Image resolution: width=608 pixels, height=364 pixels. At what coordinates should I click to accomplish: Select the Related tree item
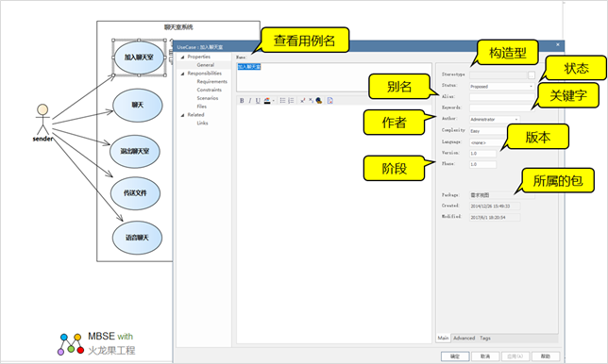tap(195, 115)
